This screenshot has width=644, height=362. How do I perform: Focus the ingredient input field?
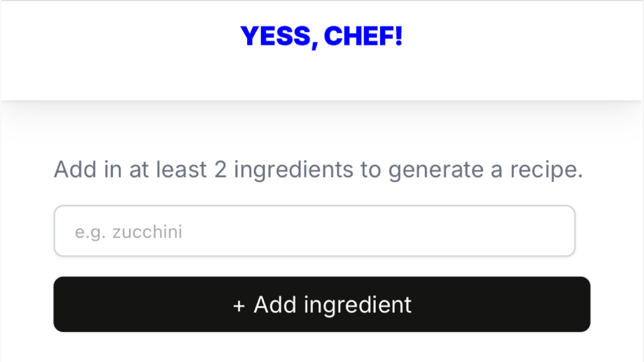314,231
